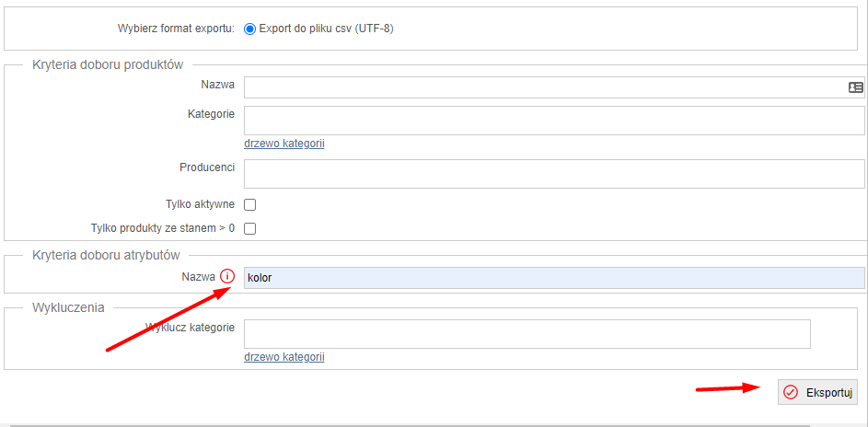The height and width of the screenshot is (427, 868).
Task: Focus the Wyklucz kategorie input box
Action: pos(527,334)
